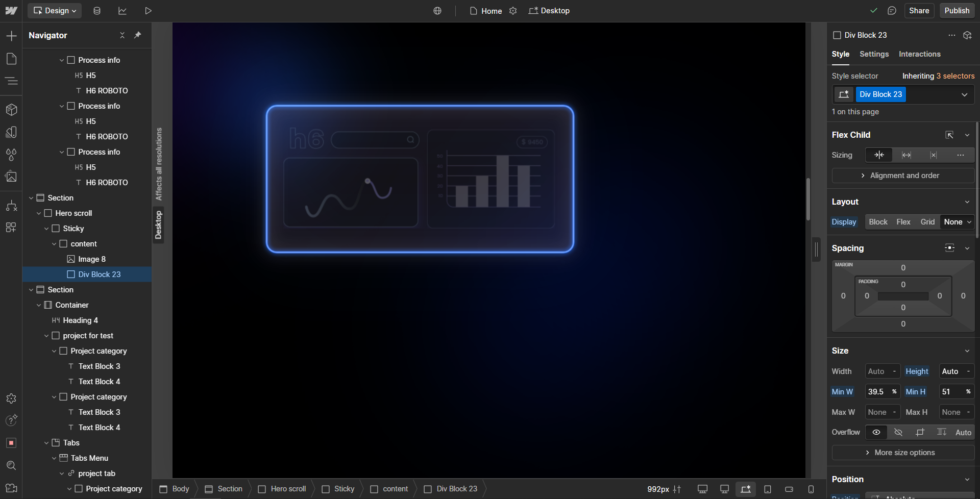The image size is (980, 499).
Task: Open the Design mode dropdown
Action: pos(54,10)
